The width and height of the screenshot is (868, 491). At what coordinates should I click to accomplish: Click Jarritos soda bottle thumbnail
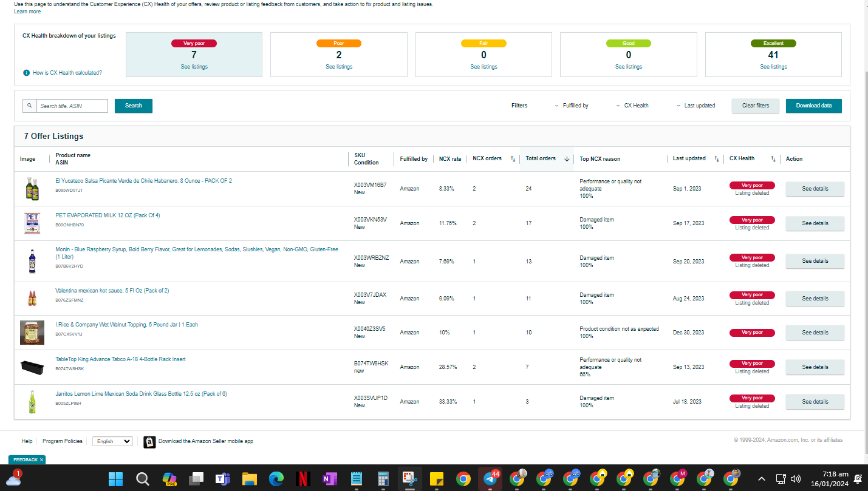(32, 402)
